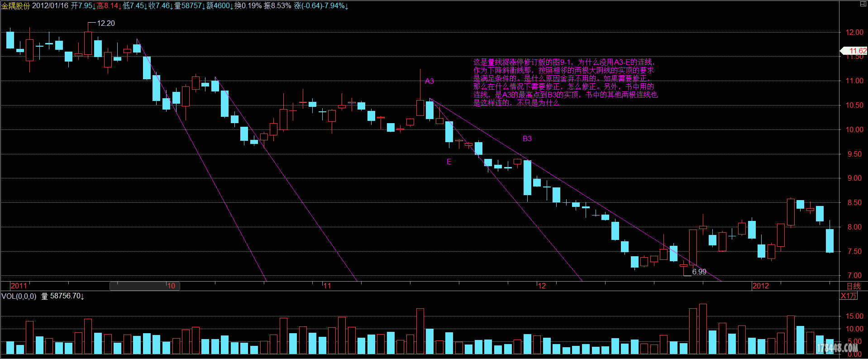Click the VOL(0,0,0) indicator label
The width and height of the screenshot is (868, 359).
click(19, 296)
